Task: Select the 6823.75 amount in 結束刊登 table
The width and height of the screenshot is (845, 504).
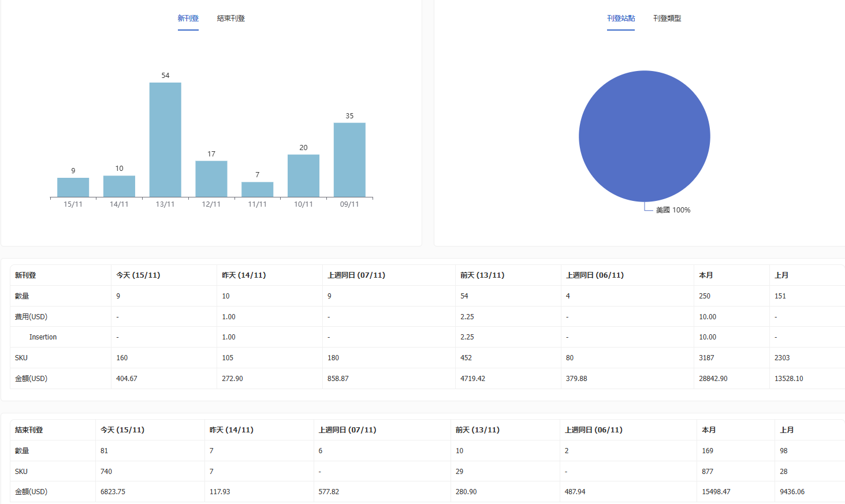Action: coord(113,492)
